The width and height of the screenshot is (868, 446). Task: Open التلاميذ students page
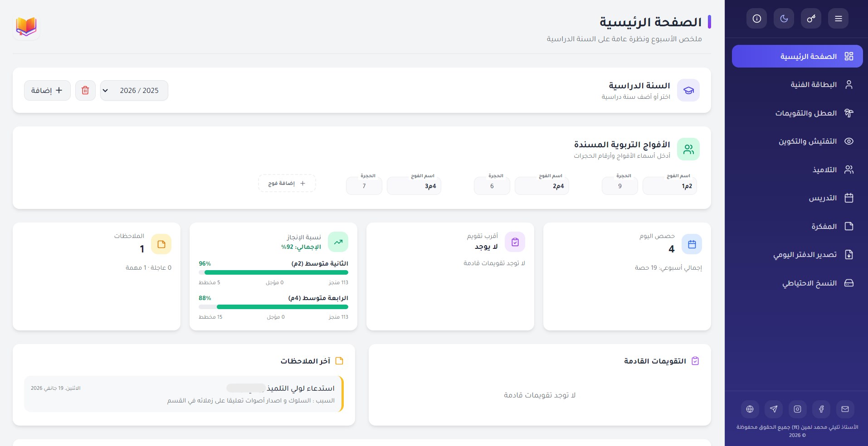pyautogui.click(x=797, y=170)
